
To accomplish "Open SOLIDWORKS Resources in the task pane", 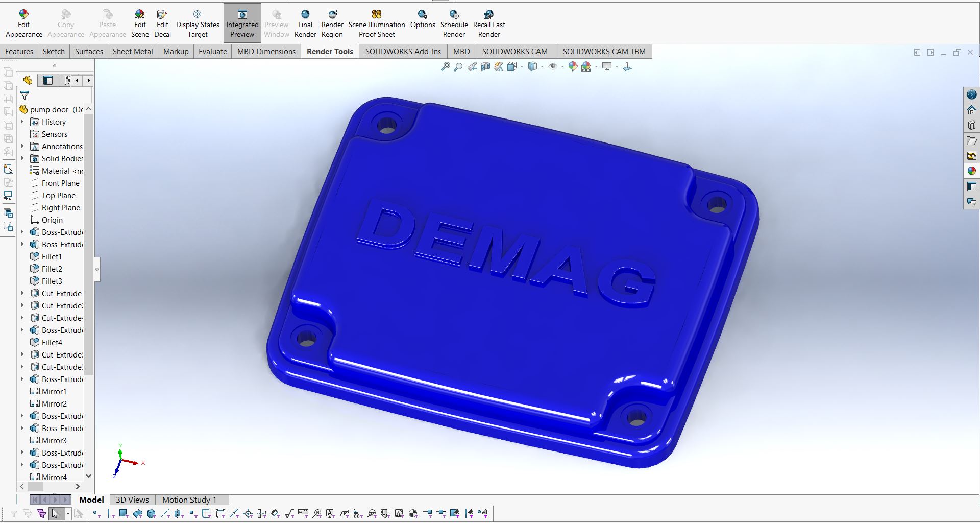I will pyautogui.click(x=971, y=94).
